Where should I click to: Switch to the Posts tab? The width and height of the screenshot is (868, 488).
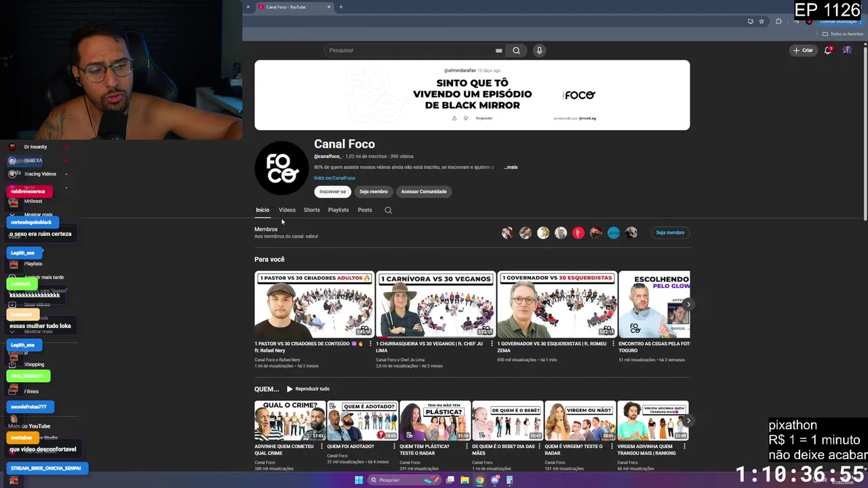click(365, 210)
